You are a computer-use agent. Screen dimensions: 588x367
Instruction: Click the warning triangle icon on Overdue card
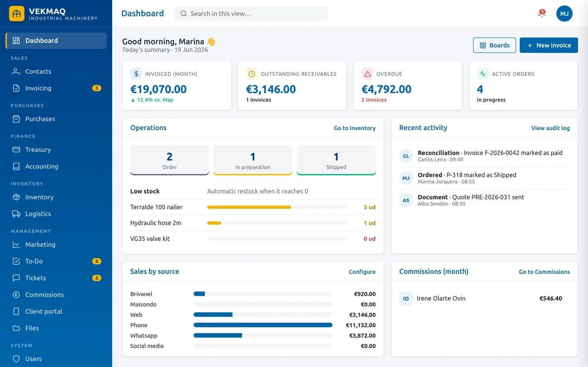click(367, 74)
